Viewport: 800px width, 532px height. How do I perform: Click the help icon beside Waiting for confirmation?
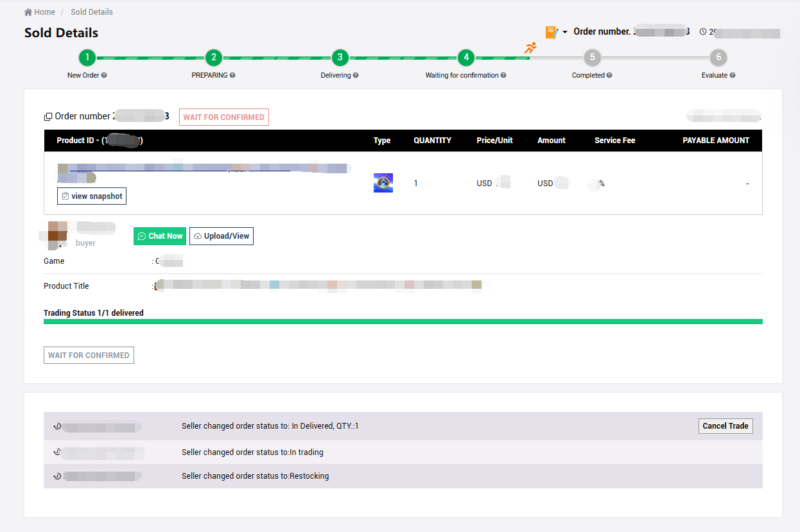click(x=503, y=75)
